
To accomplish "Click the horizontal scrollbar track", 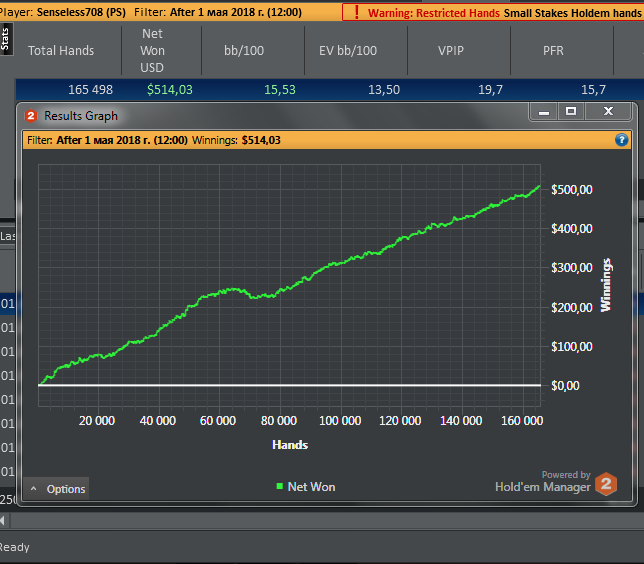I will 327,520.
